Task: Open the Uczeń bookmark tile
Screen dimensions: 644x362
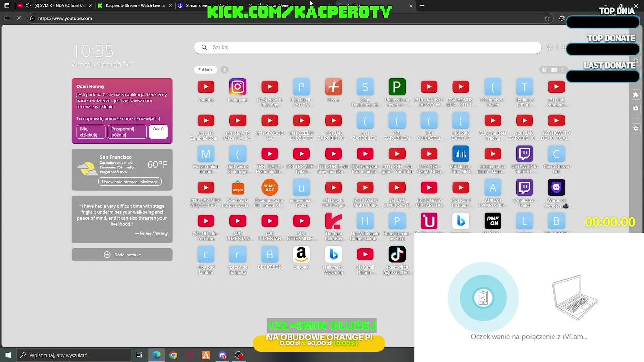Action: click(333, 87)
